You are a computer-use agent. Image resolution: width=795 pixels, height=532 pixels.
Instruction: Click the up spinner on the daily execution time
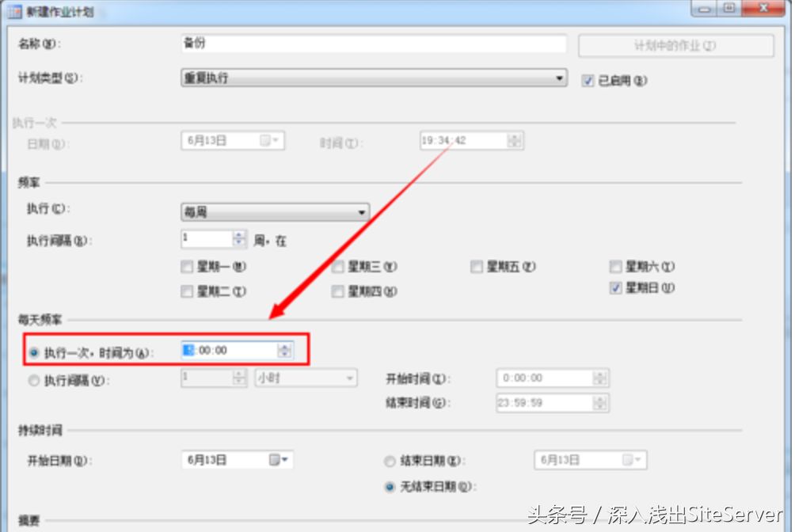coord(285,346)
